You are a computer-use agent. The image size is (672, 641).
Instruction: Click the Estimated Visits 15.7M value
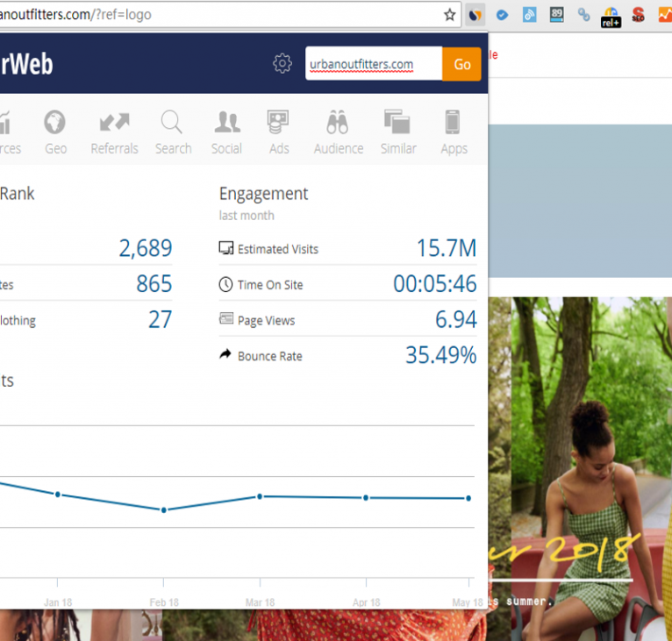point(446,248)
